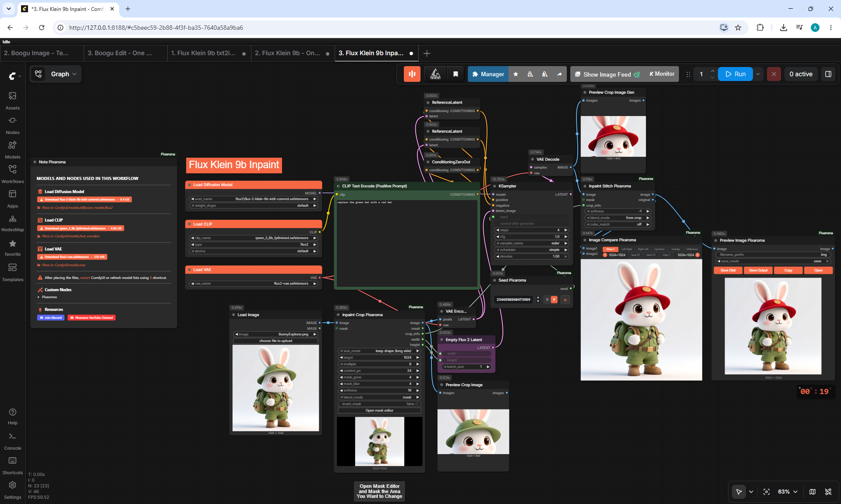
Task: Activate the select mode cursor tool
Action: tap(739, 492)
